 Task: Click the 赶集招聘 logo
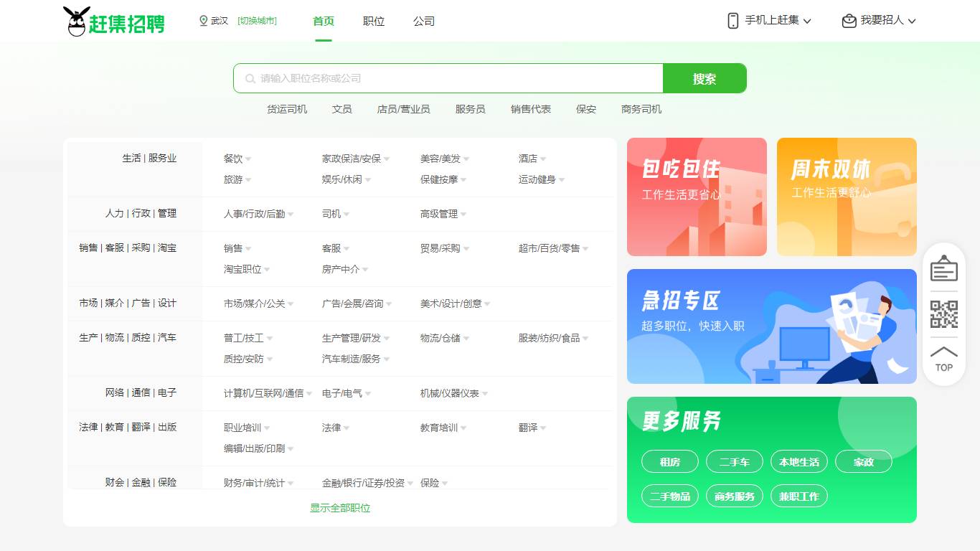pyautogui.click(x=113, y=21)
